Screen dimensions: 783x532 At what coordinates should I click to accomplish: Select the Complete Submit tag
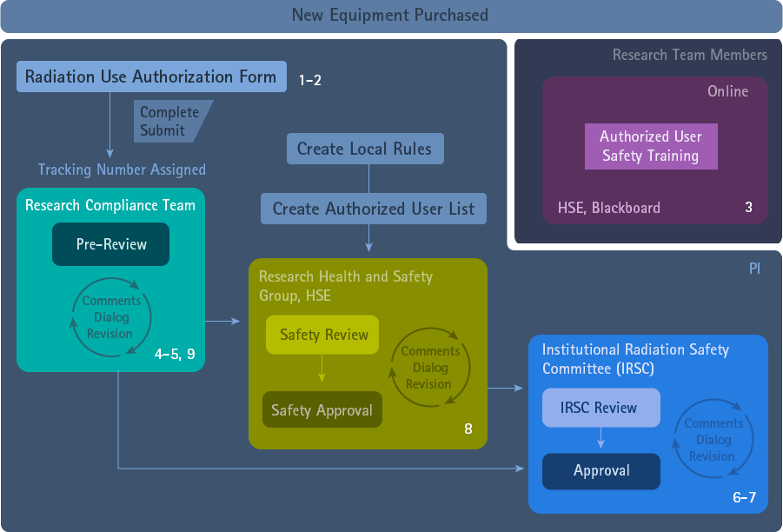(171, 122)
